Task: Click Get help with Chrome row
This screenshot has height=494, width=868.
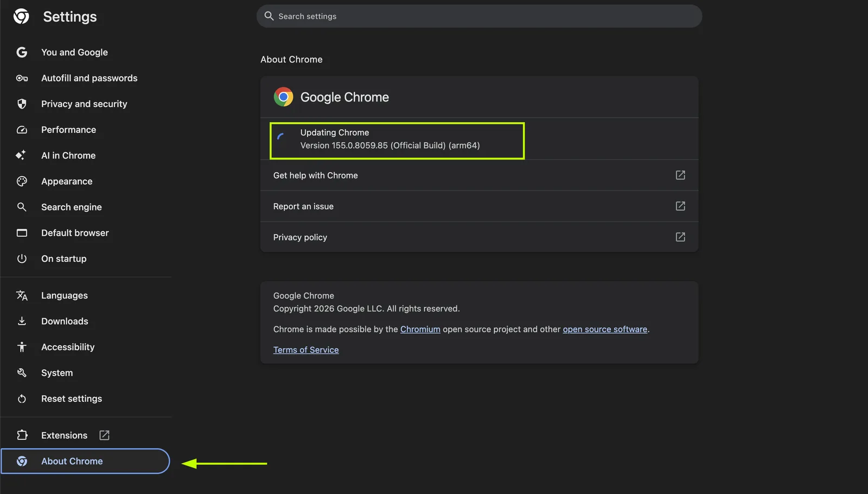Action: point(479,175)
